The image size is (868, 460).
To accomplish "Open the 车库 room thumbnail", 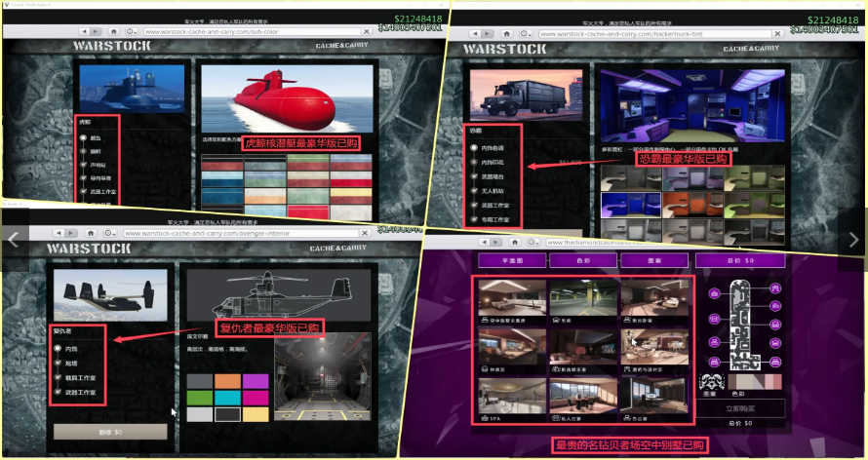I will click(x=583, y=301).
